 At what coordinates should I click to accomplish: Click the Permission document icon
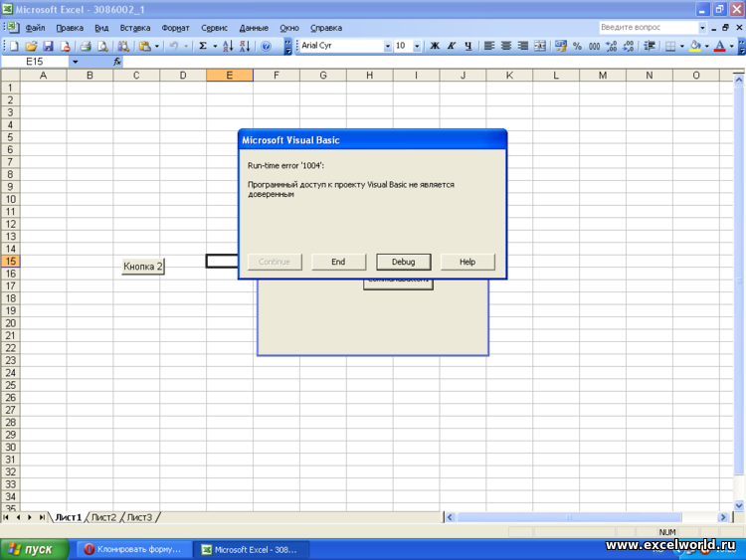click(66, 46)
